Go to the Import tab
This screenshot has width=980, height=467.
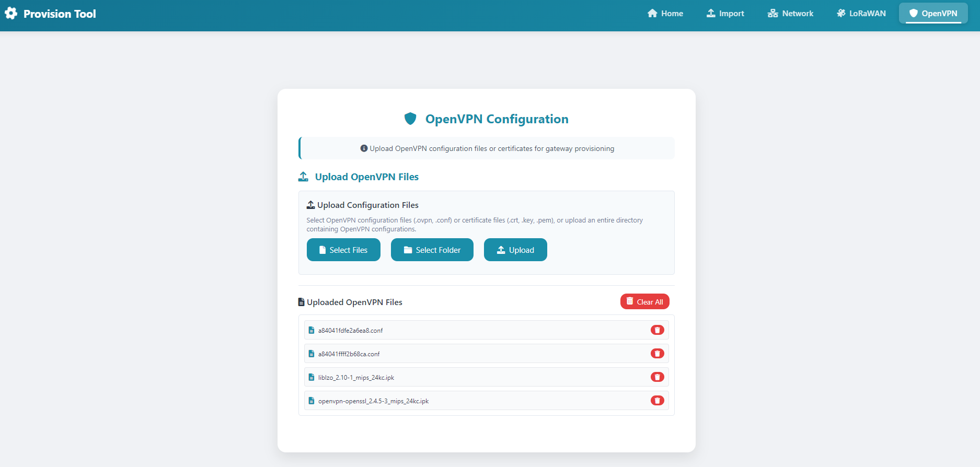725,14
